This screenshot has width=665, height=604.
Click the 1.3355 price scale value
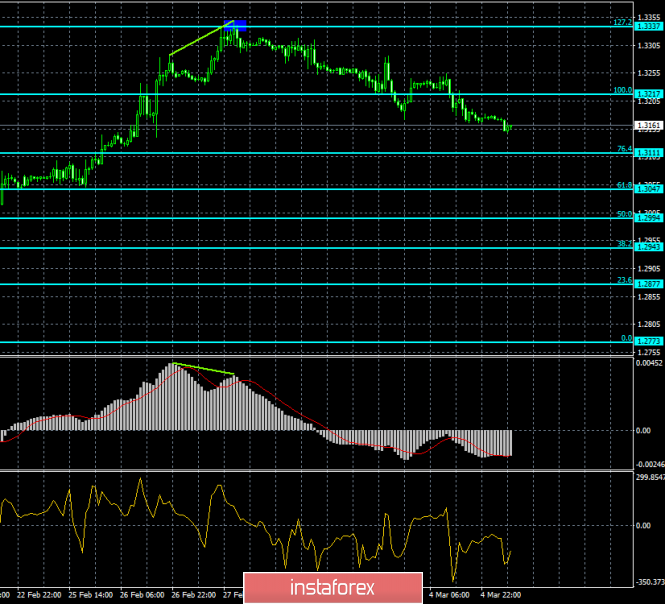click(x=649, y=17)
